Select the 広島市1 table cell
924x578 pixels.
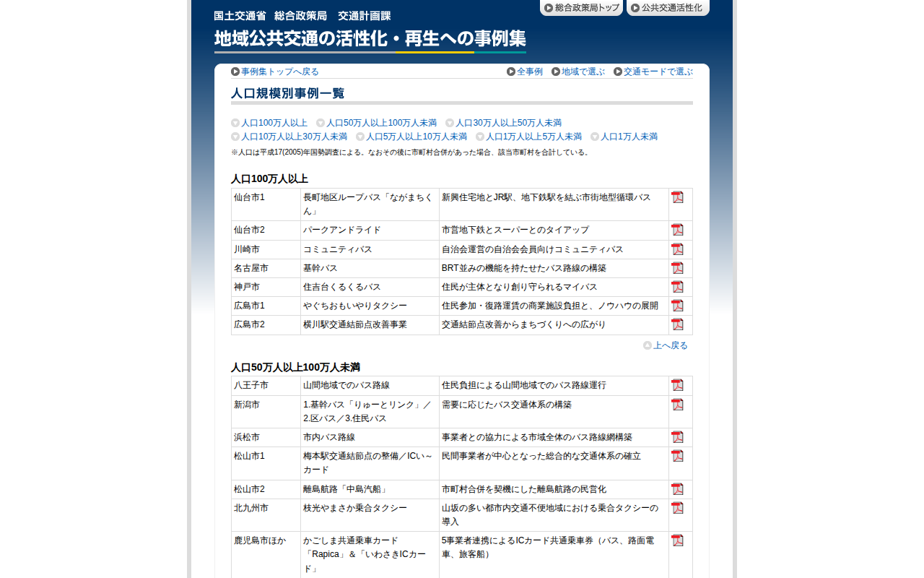tap(266, 306)
